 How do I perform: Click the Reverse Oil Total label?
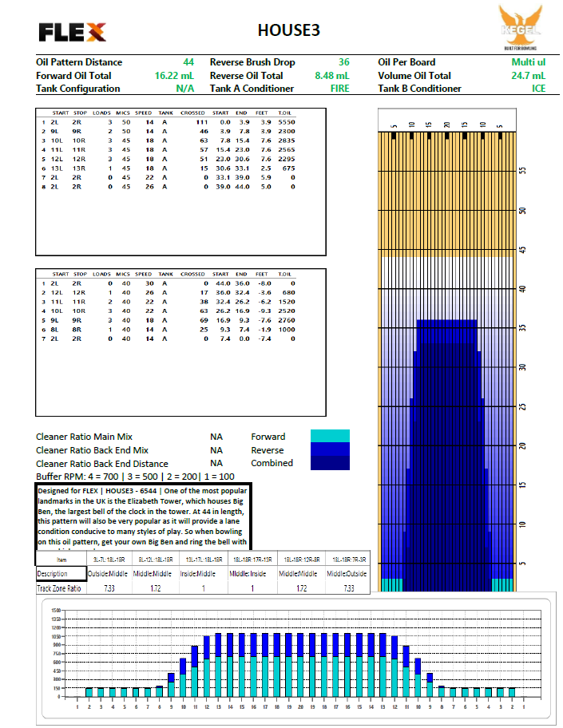coord(246,76)
